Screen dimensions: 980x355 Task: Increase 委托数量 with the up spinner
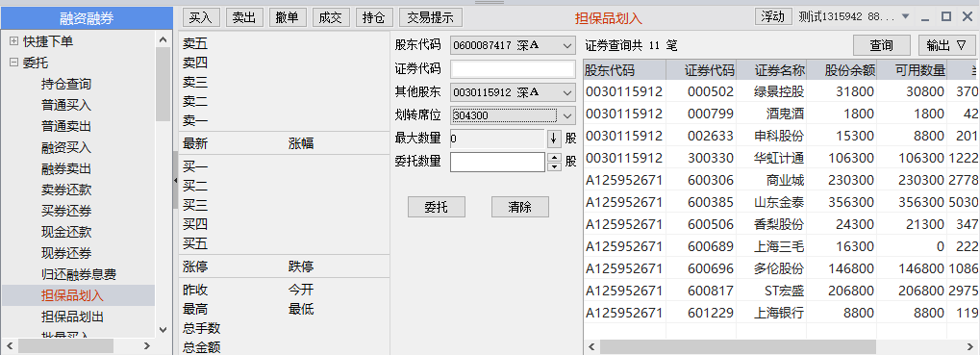(554, 158)
